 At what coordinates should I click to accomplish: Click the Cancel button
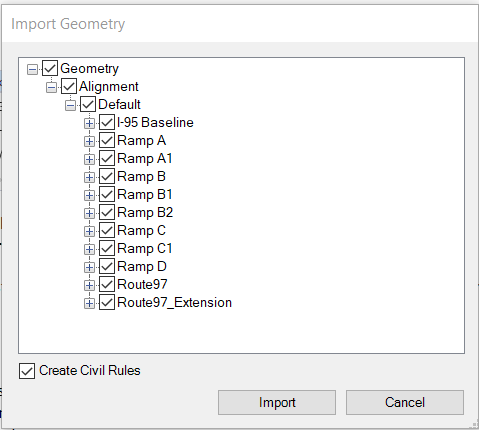(x=405, y=402)
